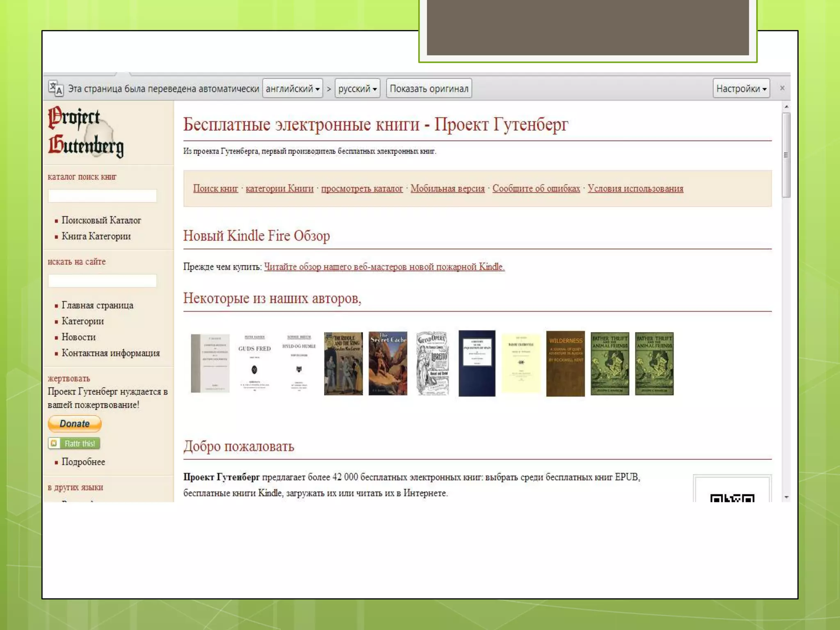Image resolution: width=840 pixels, height=630 pixels.
Task: Click the yellow Donate button
Action: pyautogui.click(x=75, y=424)
